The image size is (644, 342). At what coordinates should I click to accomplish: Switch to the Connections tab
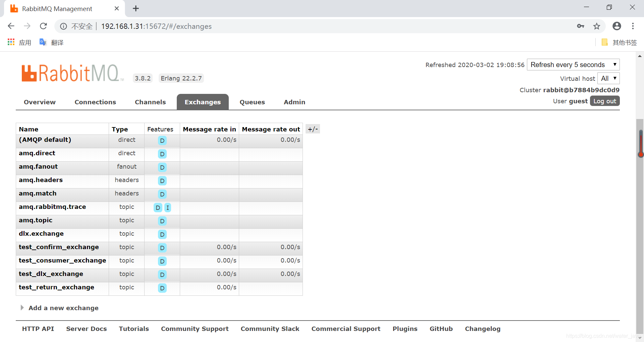(x=95, y=102)
